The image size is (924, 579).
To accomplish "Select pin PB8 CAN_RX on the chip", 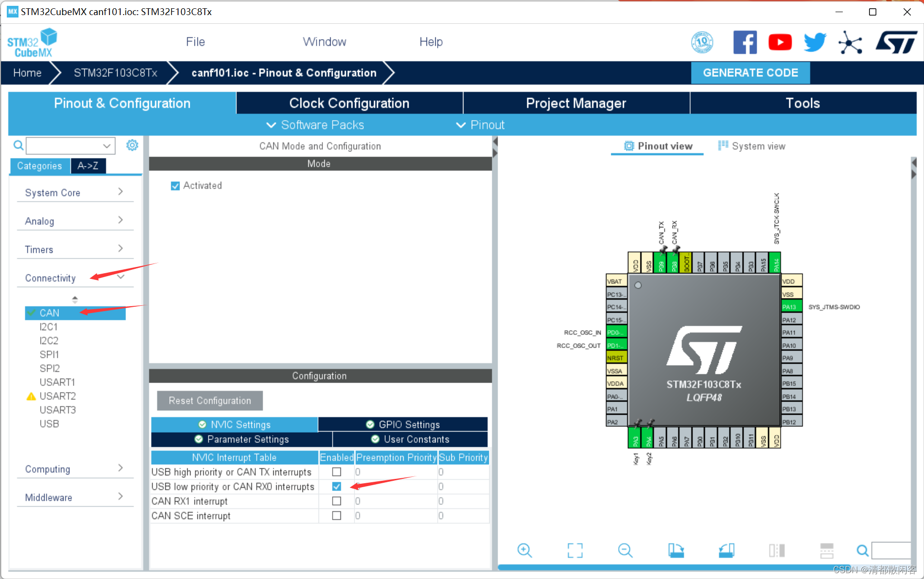I will coord(674,263).
